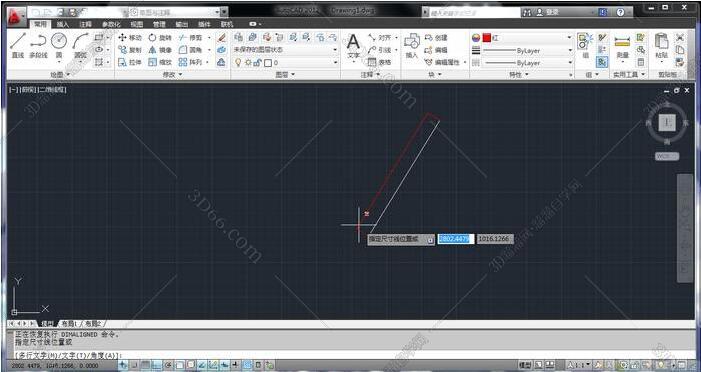701x372 pixels.
Task: Choose the Circle (圆) tool
Action: point(59,45)
